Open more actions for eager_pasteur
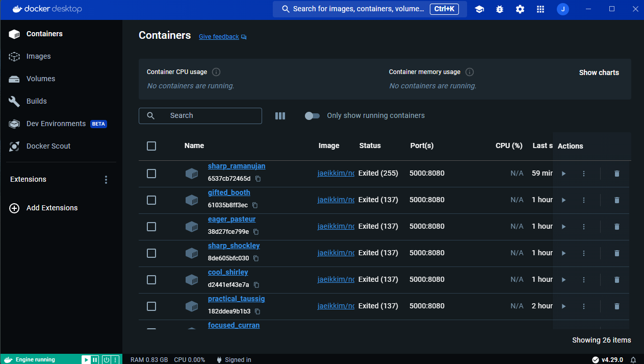 (584, 227)
